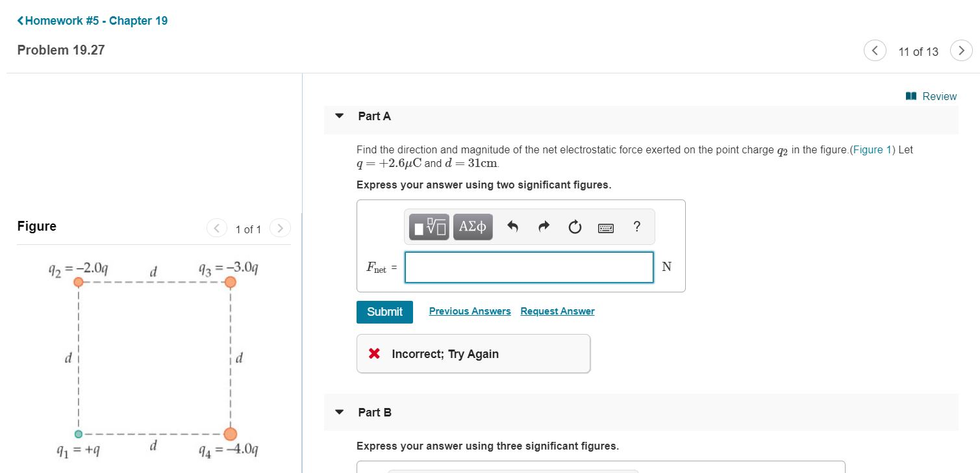This screenshot has height=473, width=980.
Task: Open the math templates button
Action: click(x=429, y=227)
